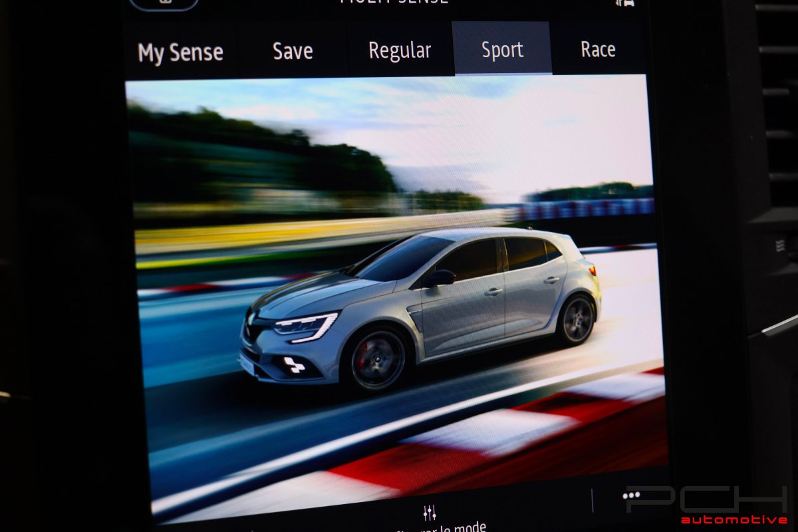Screen dimensions: 798x532
Task: Tap the car status icon at top right
Action: [x=624, y=3]
